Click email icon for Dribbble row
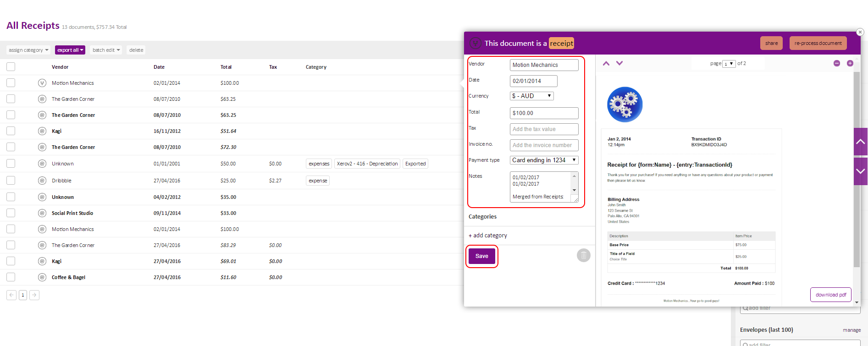The image size is (868, 346). [42, 181]
